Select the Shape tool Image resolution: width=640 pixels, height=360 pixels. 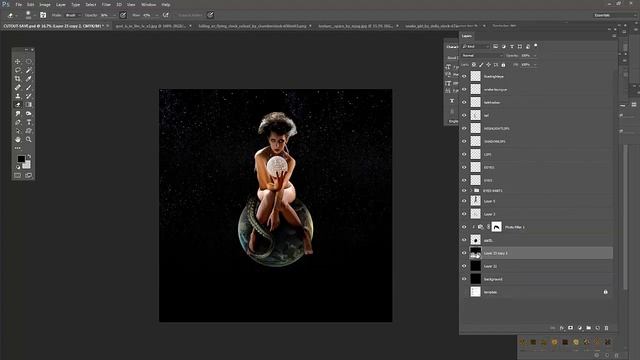[x=29, y=131]
